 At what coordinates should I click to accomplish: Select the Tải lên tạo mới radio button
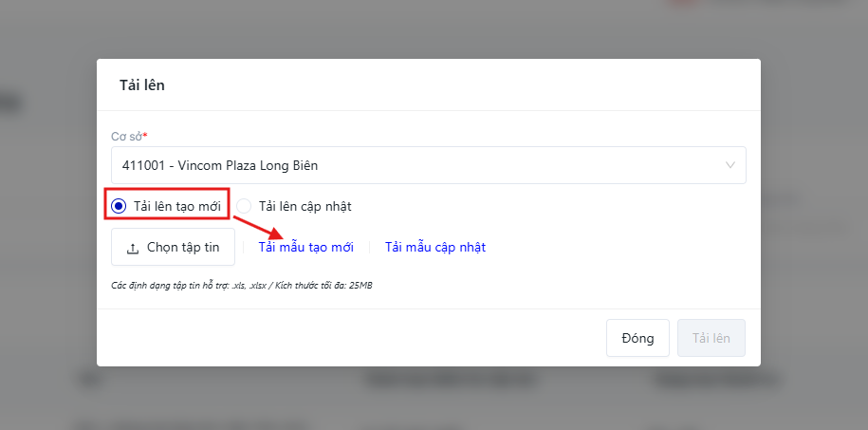119,206
